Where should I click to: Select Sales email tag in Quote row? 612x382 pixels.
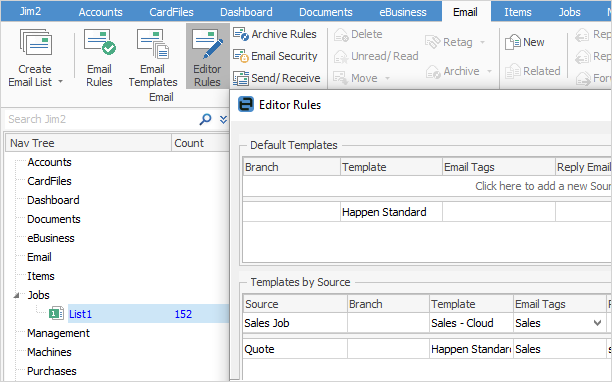(x=559, y=349)
